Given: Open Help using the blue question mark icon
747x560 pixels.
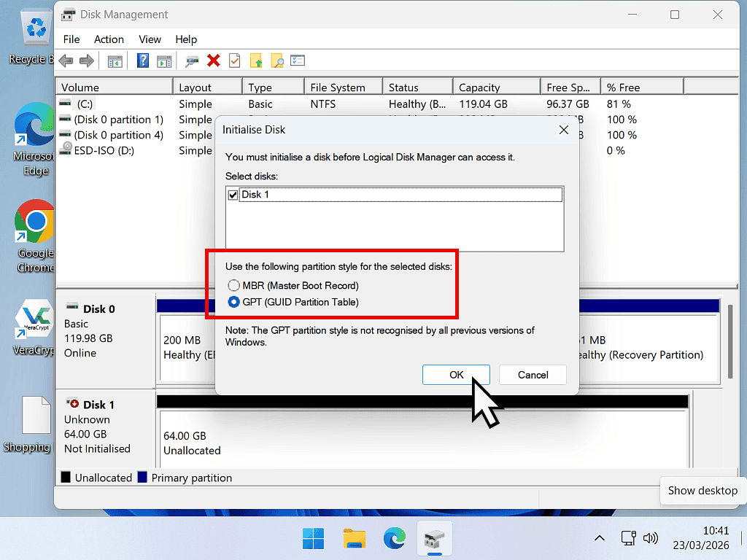Looking at the screenshot, I should (x=142, y=61).
